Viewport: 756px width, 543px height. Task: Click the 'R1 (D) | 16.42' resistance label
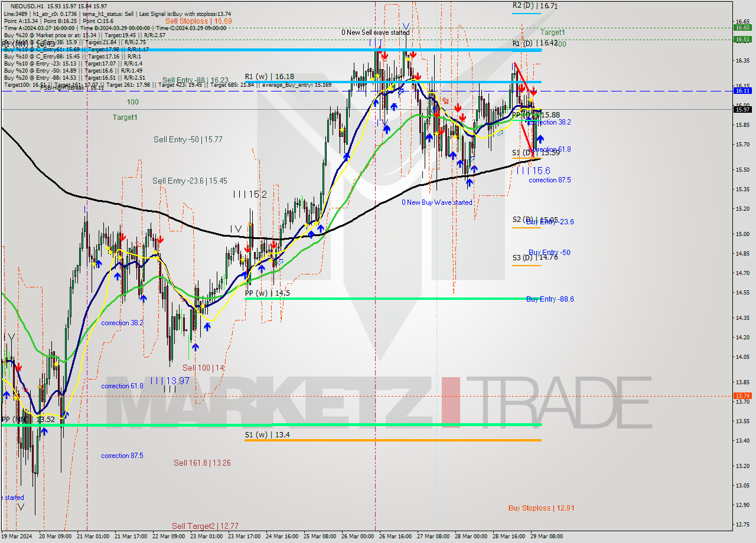click(535, 43)
